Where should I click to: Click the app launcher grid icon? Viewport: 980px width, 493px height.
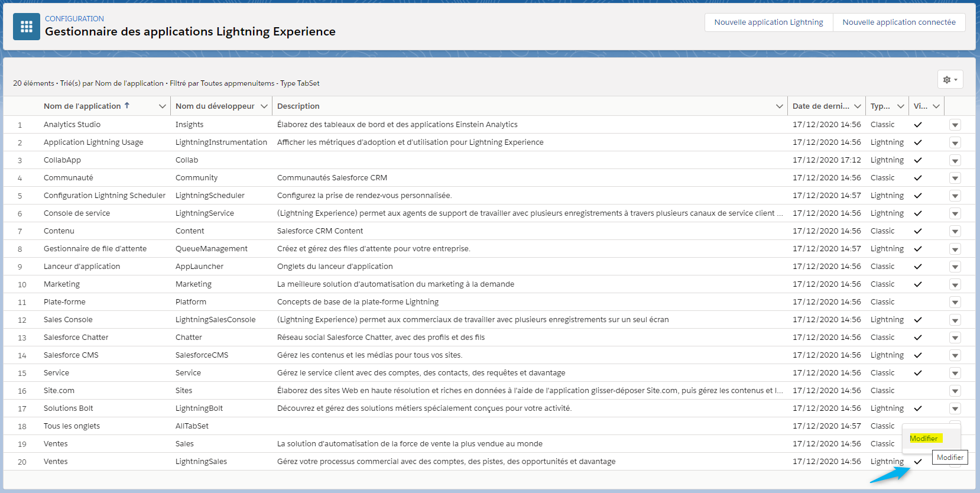click(27, 27)
